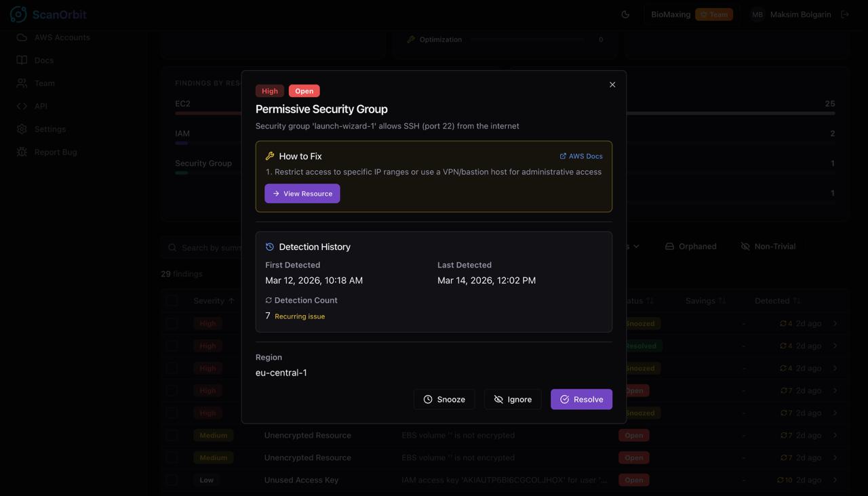Click the search magnifier in findings search
Viewport: 868px width, 496px height.
coord(172,247)
